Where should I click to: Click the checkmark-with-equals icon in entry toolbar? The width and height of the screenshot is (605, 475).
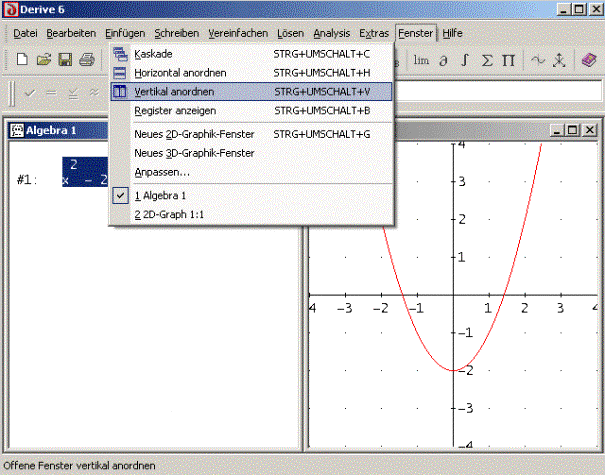73,93
